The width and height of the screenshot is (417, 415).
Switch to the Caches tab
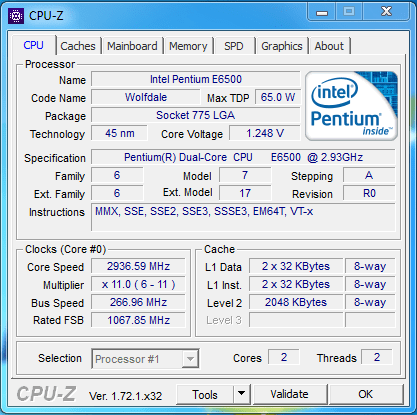click(78, 46)
